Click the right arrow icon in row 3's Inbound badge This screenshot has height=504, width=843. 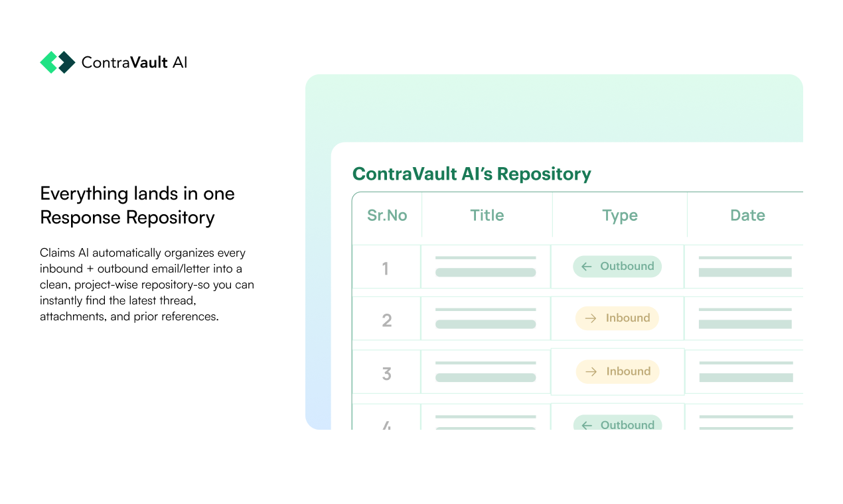(590, 372)
